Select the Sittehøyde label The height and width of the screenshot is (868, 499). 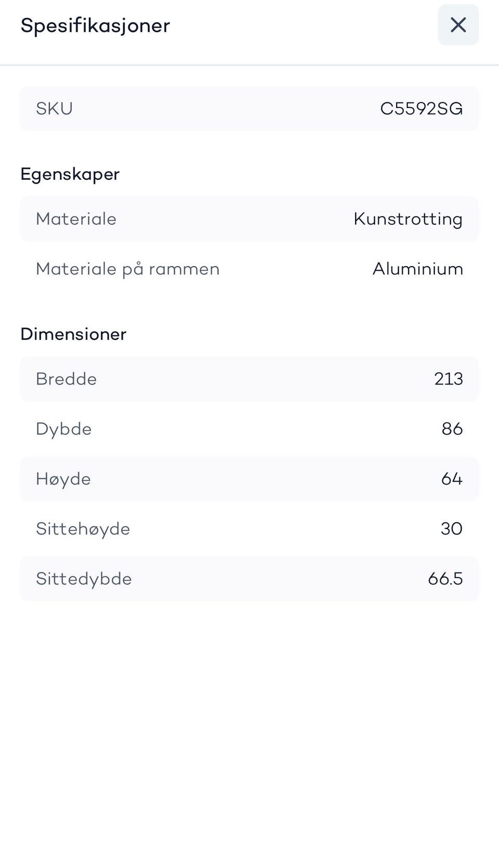pyautogui.click(x=83, y=529)
